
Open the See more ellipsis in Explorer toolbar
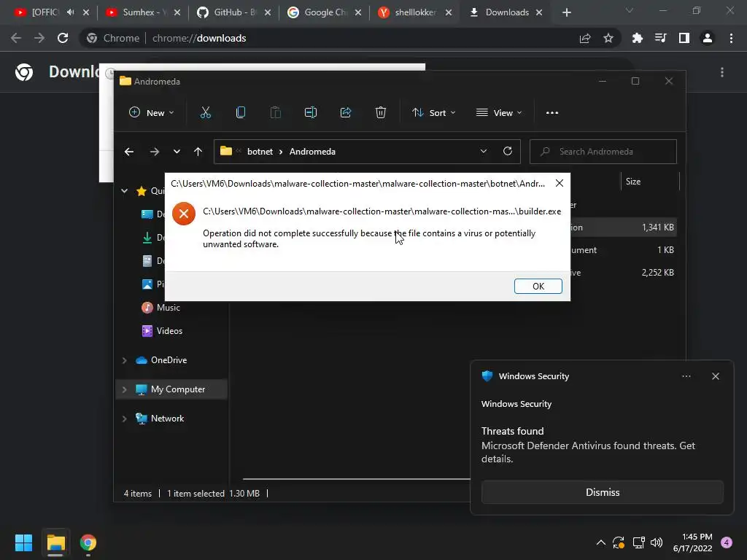[x=552, y=113]
